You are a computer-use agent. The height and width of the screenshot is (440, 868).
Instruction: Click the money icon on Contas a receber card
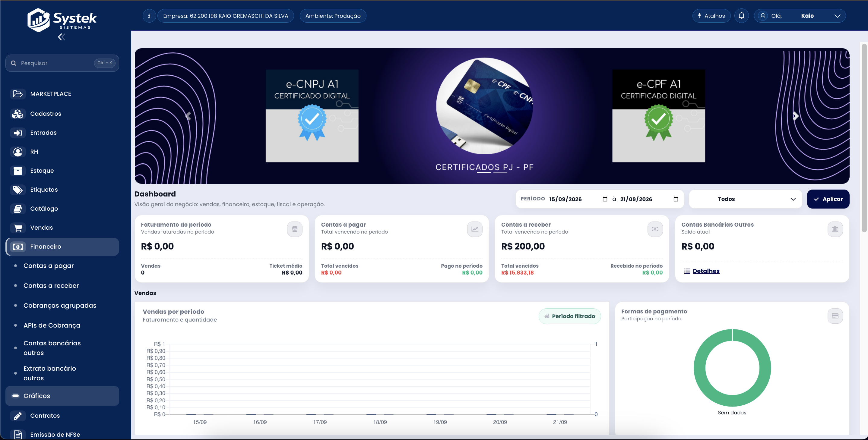[x=655, y=229]
